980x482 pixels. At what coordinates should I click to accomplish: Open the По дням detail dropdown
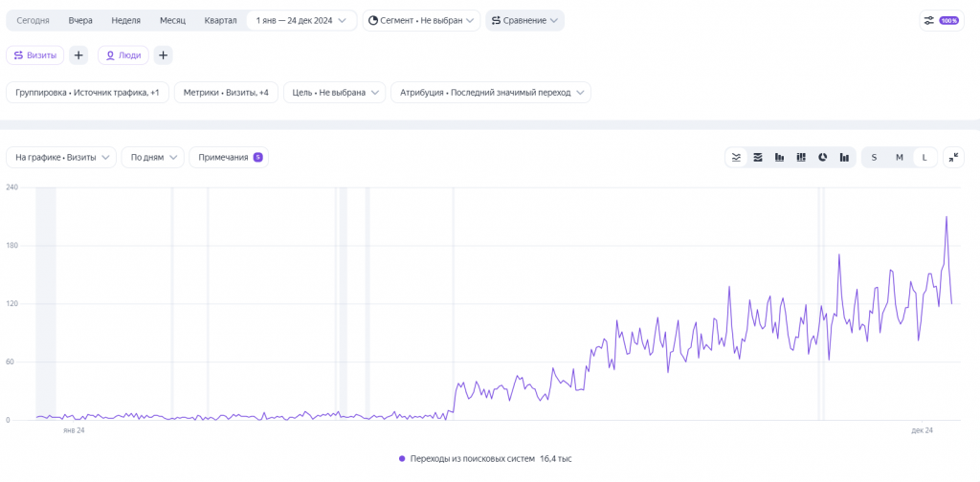152,158
